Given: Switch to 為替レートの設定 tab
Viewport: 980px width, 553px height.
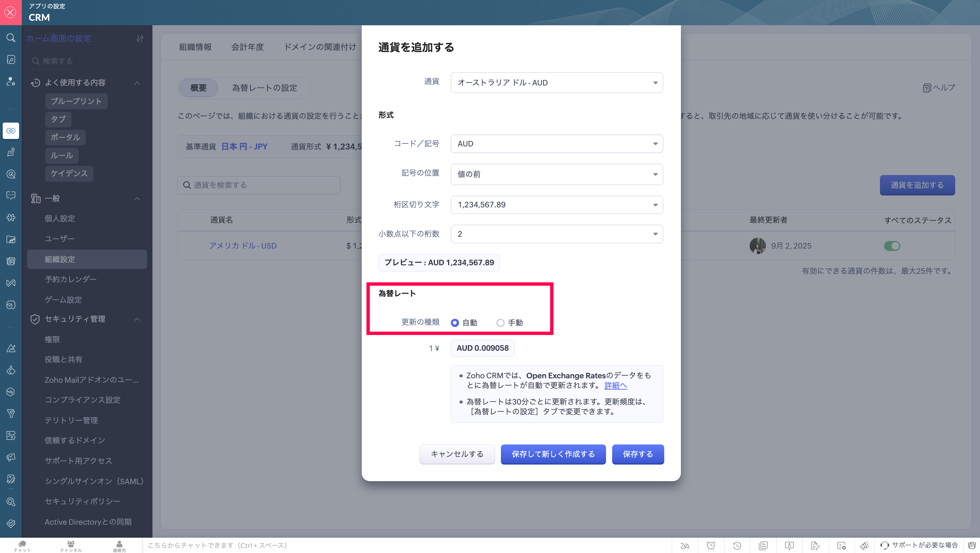Looking at the screenshot, I should 264,88.
